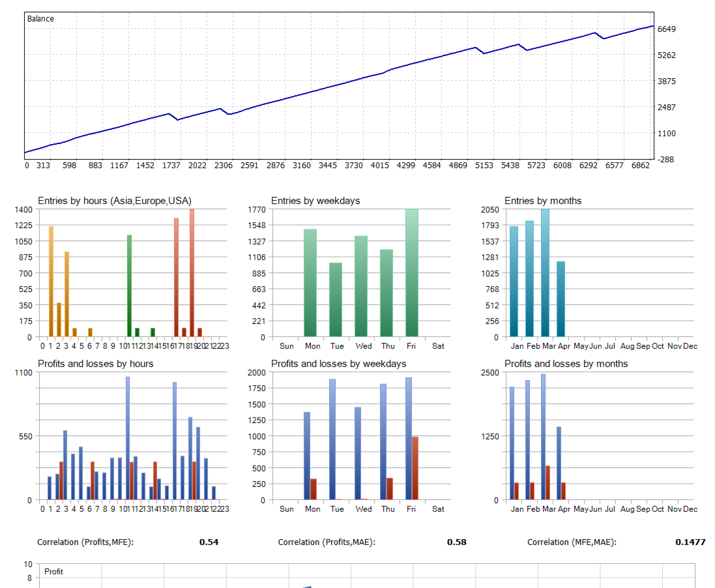Click the blue Thu profit bar by weekdays
Viewport: 715px width, 588px height.
click(383, 441)
